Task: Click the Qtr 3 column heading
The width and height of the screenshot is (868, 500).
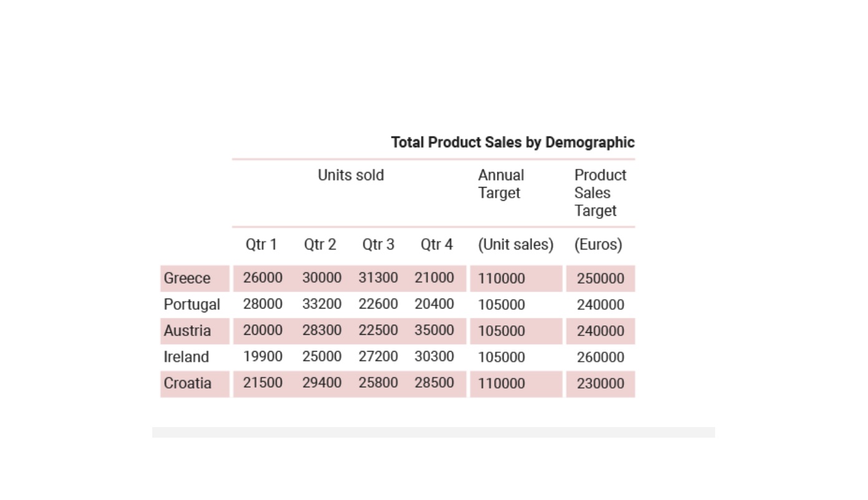Action: pyautogui.click(x=378, y=244)
